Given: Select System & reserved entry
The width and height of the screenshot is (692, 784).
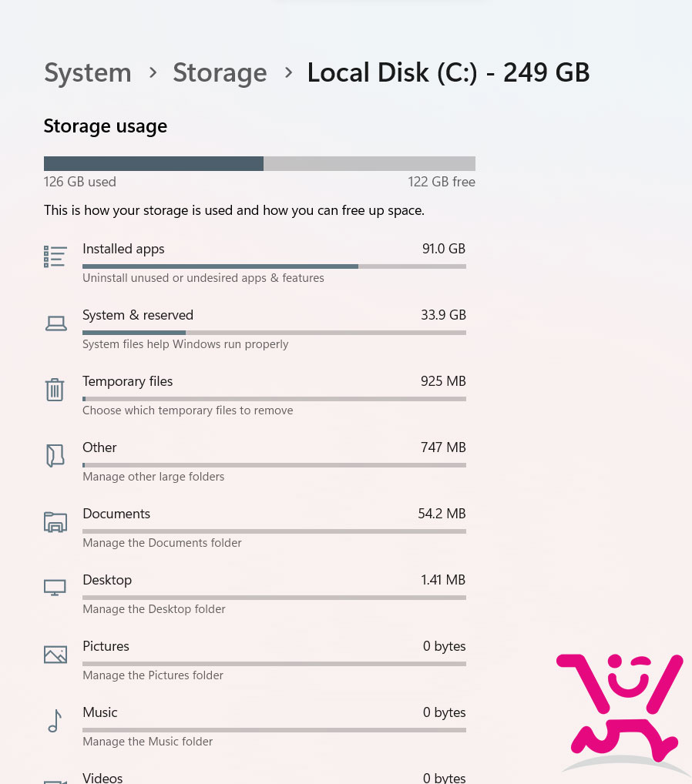Looking at the screenshot, I should point(274,329).
